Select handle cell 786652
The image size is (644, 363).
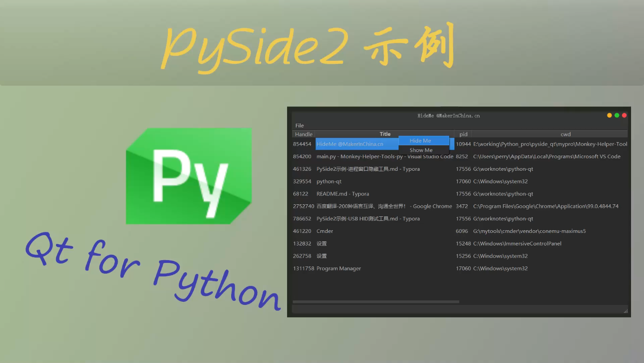(304, 219)
